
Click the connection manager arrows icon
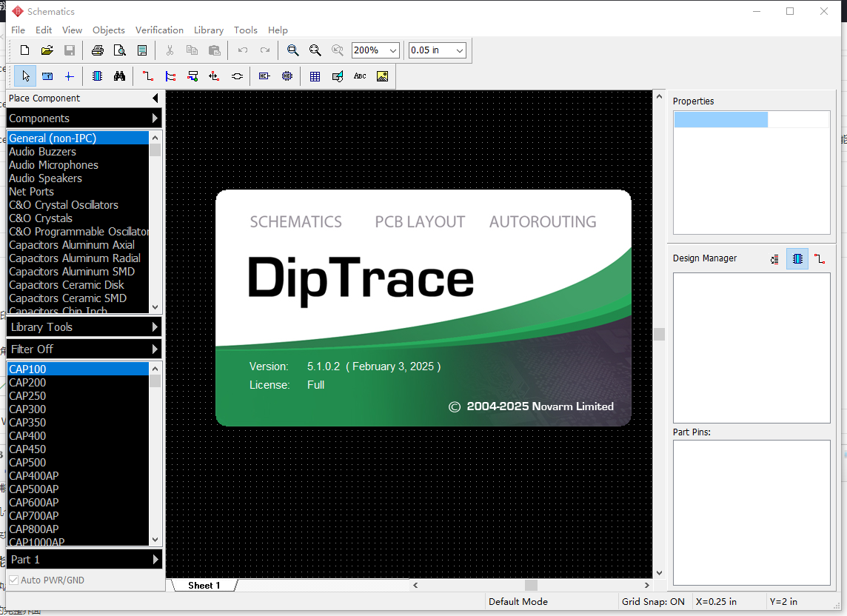click(215, 76)
